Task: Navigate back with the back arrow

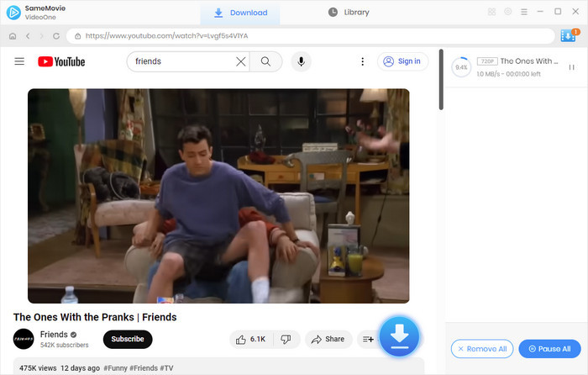Action: [x=28, y=36]
